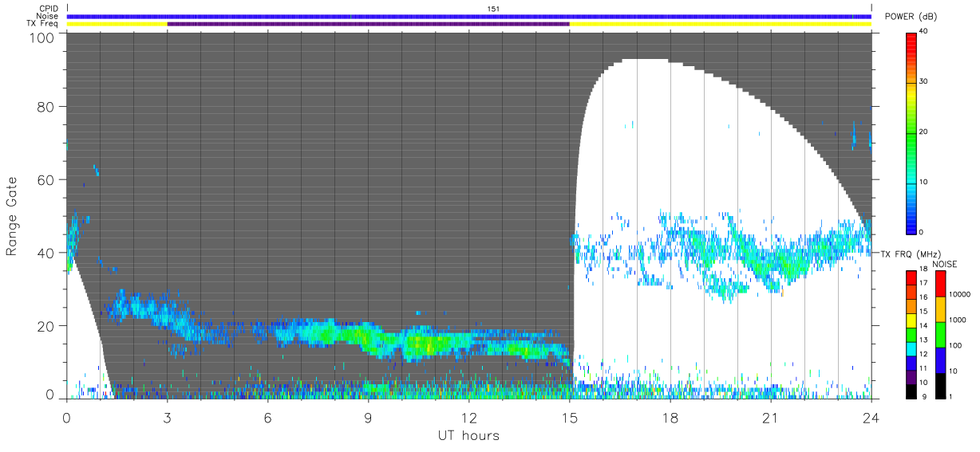Click x-axis tick label '24'
This screenshot has width=980, height=452.
click(871, 418)
